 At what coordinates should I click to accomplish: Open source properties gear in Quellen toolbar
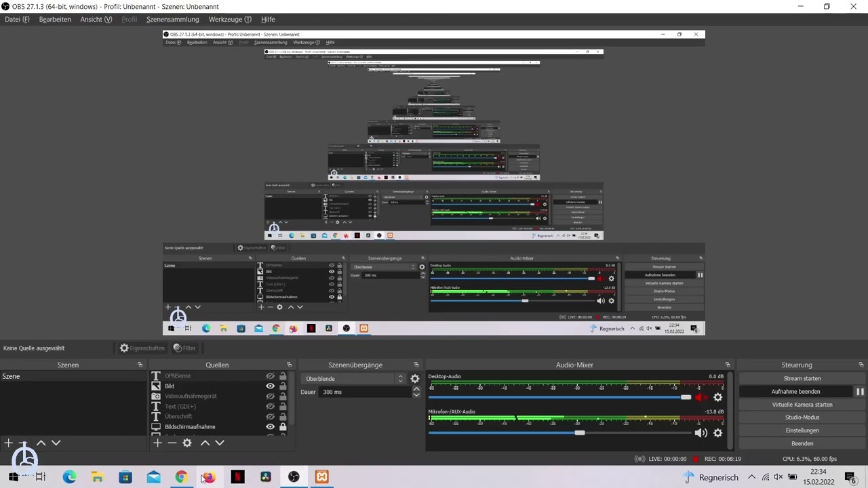point(187,443)
